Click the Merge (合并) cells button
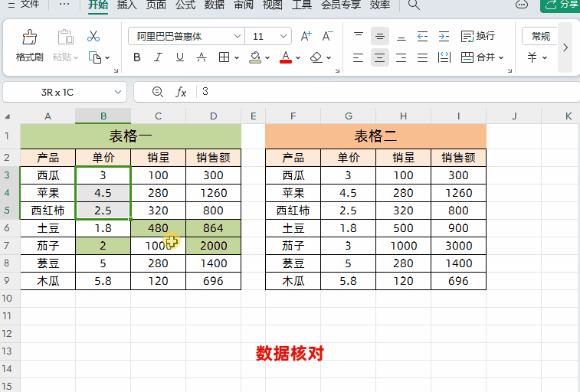Viewport: 580px width, 392px height. pos(478,57)
